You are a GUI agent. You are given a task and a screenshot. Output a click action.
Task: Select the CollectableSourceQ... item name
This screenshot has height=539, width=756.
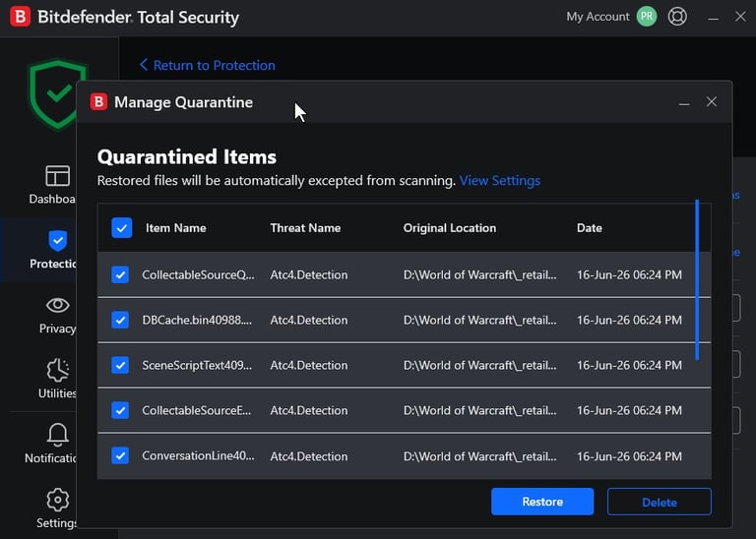(198, 274)
